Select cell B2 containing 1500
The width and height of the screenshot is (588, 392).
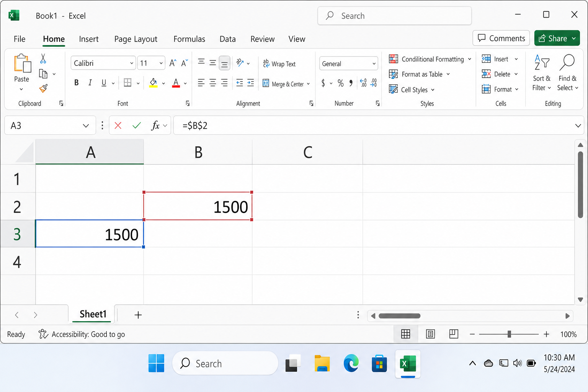[x=198, y=206]
